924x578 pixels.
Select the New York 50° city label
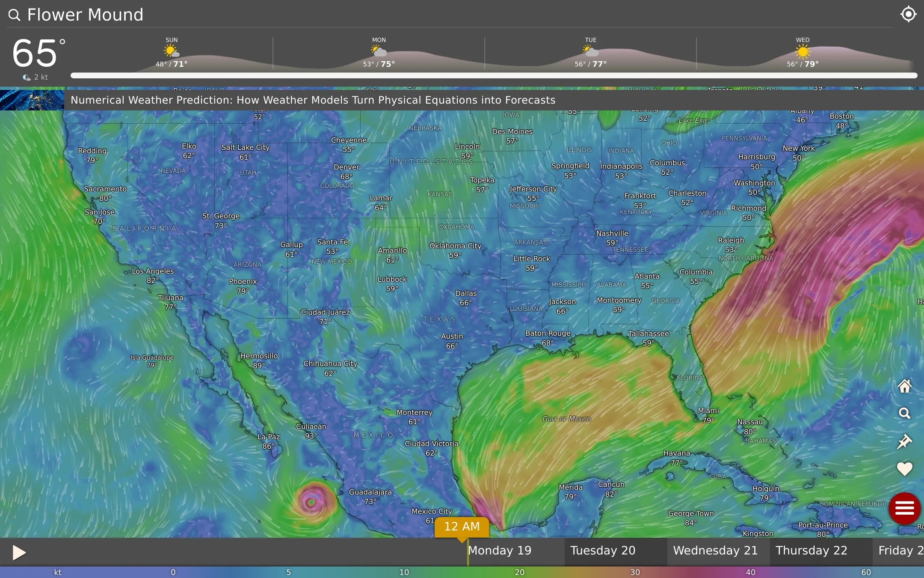(x=799, y=153)
